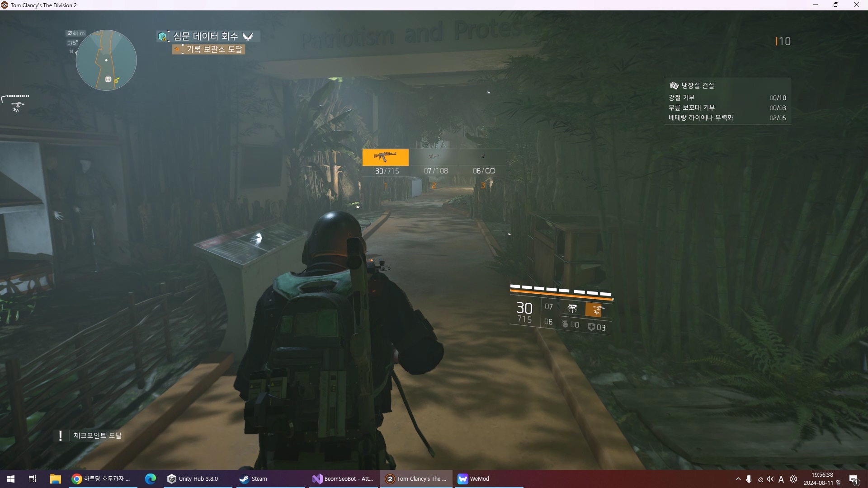
Task: Switch to the WeMod taskbar window
Action: tap(474, 479)
